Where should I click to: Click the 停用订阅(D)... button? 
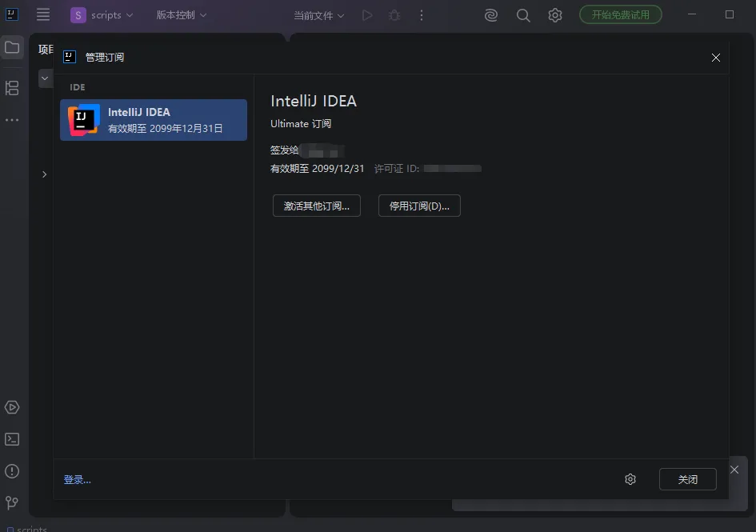pyautogui.click(x=419, y=206)
